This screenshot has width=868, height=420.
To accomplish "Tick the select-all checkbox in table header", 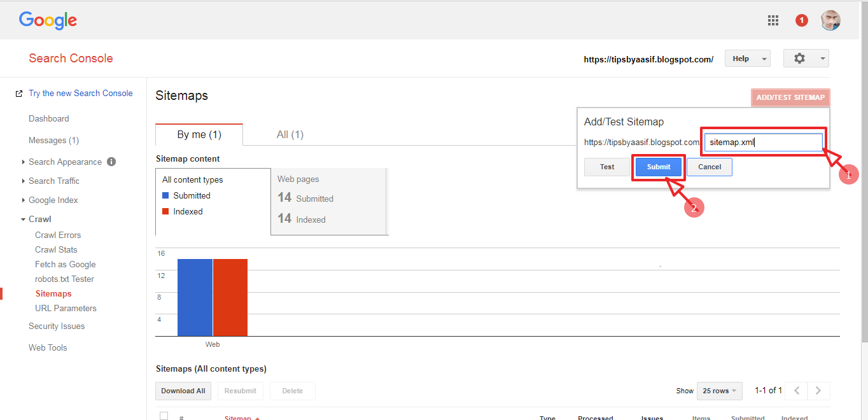I will pos(164,416).
